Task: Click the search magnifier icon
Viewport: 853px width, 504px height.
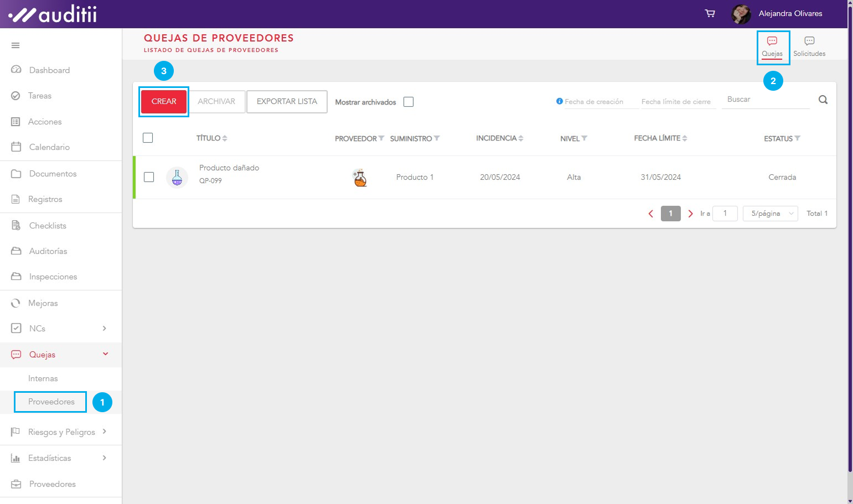Action: [x=823, y=100]
